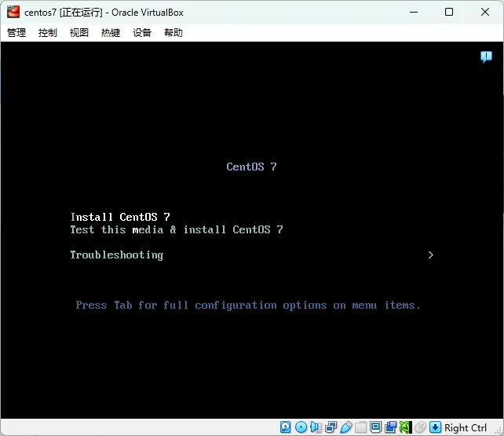Viewport: 504px width, 436px height.
Task: Select Test this media & install CentOS 7
Action: (x=177, y=229)
